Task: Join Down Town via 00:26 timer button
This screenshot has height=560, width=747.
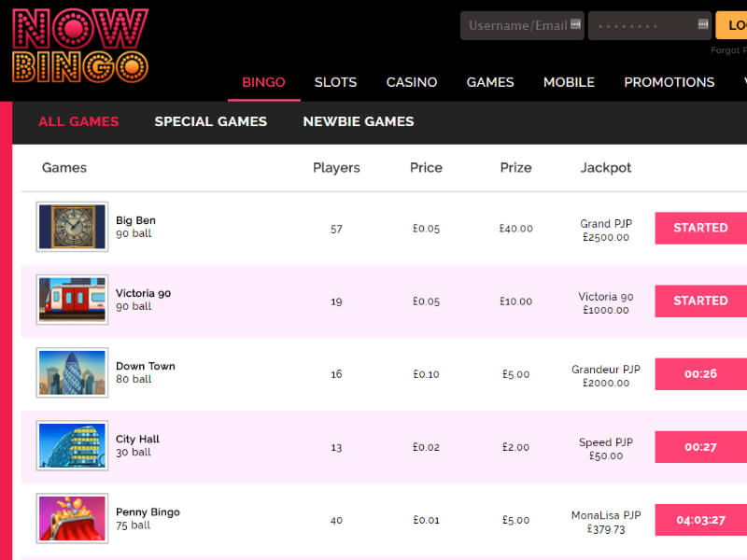Action: 701,374
